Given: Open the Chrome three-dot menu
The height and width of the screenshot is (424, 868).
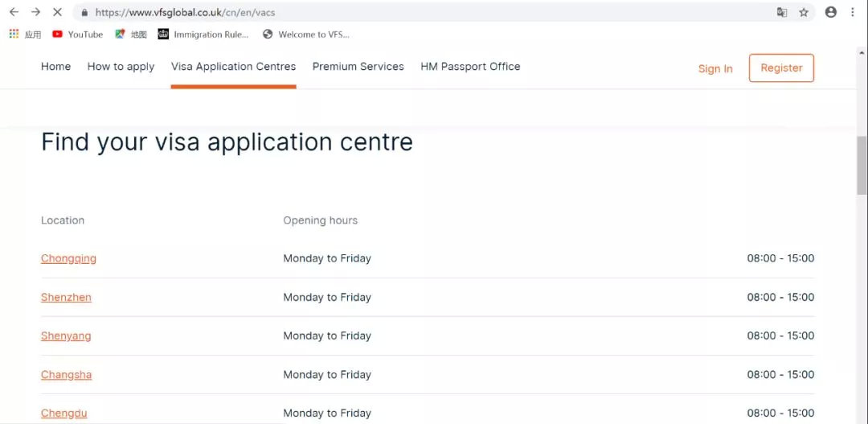Looking at the screenshot, I should [853, 12].
